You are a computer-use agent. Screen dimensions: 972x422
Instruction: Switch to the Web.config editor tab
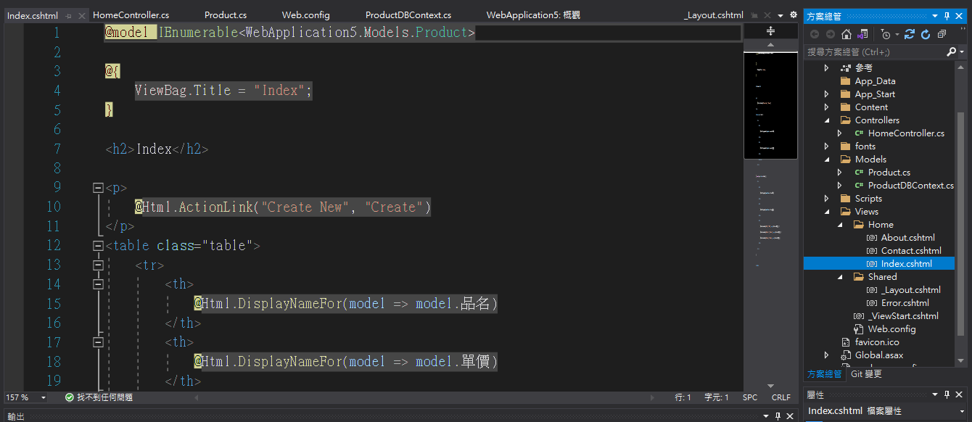[x=306, y=15]
